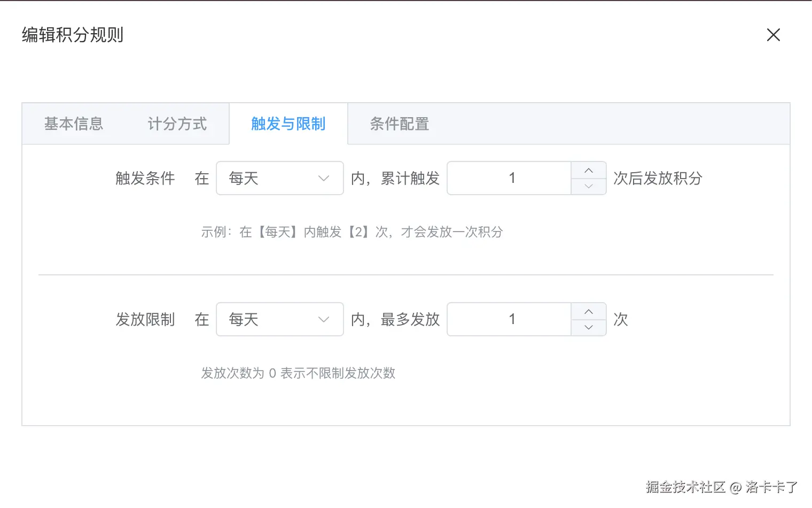
Task: Click the 发放限制 field label
Action: coord(145,319)
